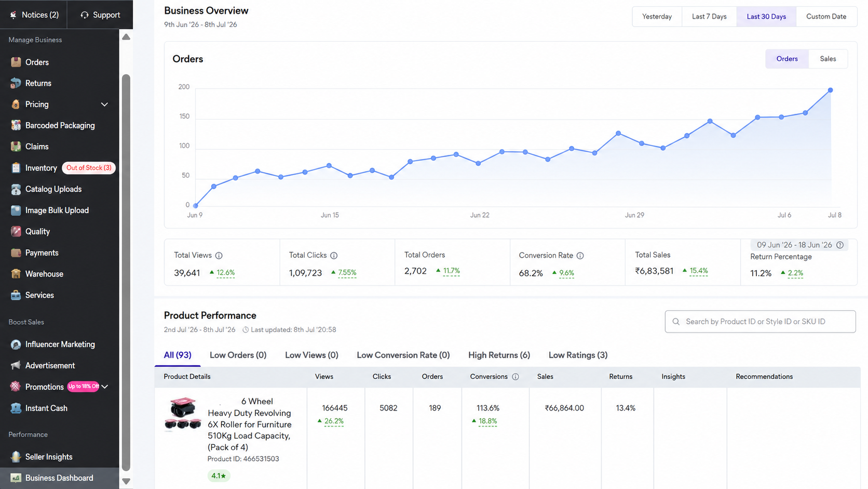Viewport: 868px width, 489px height.
Task: Click the 4.1 star rating badge
Action: 219,476
